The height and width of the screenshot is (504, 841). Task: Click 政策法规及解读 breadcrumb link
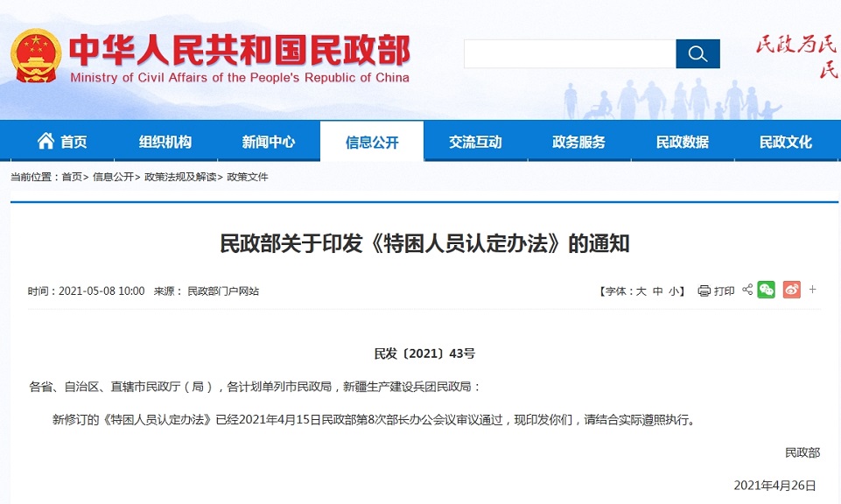click(x=180, y=177)
